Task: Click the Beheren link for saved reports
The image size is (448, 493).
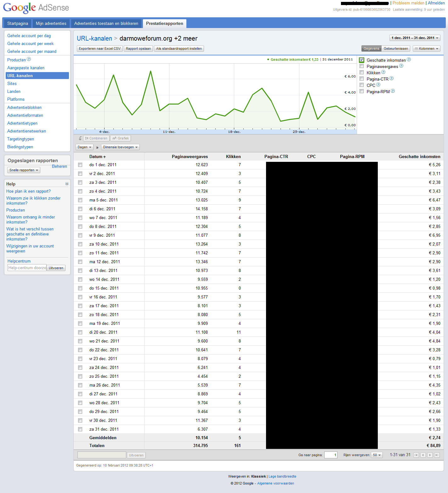Action: point(60,166)
